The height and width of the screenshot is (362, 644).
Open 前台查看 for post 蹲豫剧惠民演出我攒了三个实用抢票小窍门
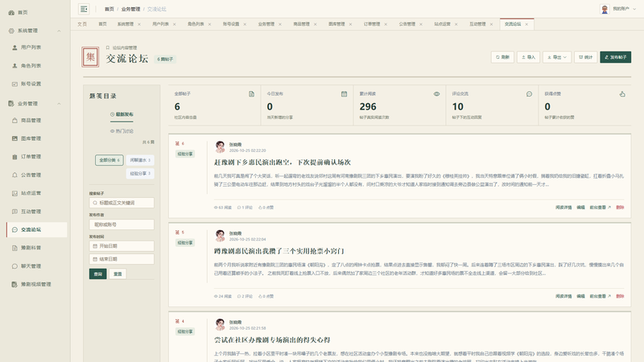pos(600,296)
